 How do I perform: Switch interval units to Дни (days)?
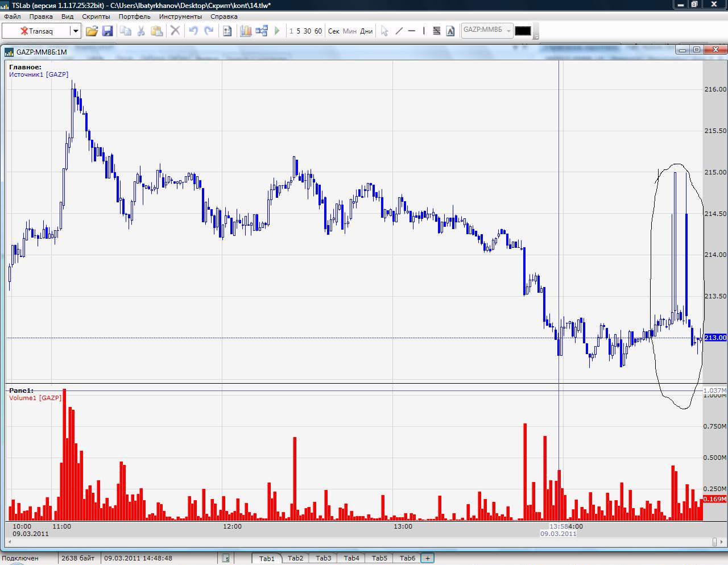366,31
